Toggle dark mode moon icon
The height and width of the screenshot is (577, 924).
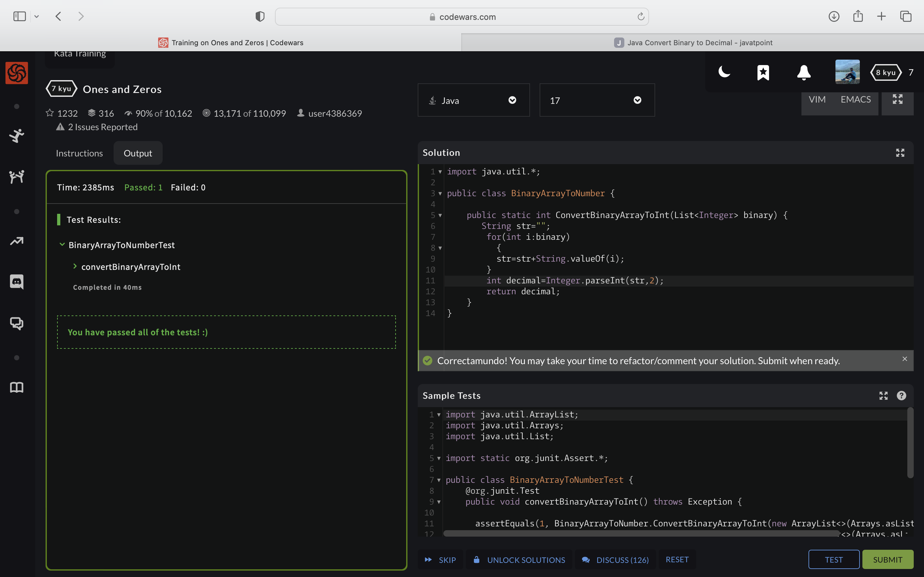click(x=724, y=72)
